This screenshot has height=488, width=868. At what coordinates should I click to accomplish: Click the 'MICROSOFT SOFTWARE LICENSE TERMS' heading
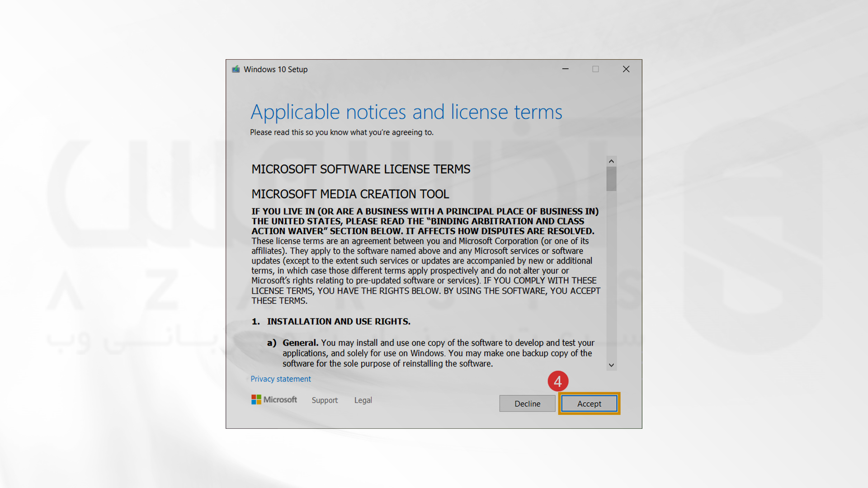(x=361, y=169)
